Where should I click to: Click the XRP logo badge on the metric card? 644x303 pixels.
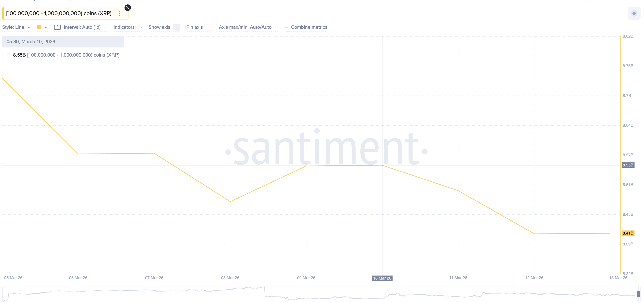coord(128,8)
